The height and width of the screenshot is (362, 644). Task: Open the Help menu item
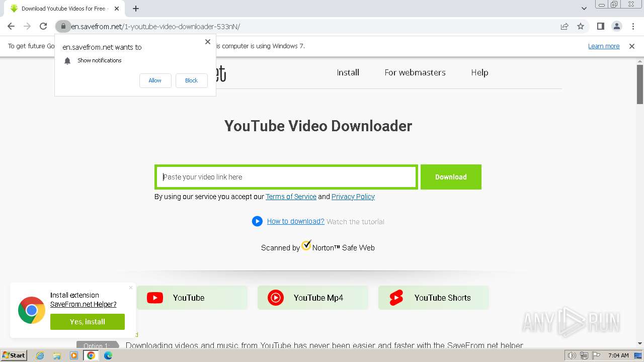(x=479, y=72)
